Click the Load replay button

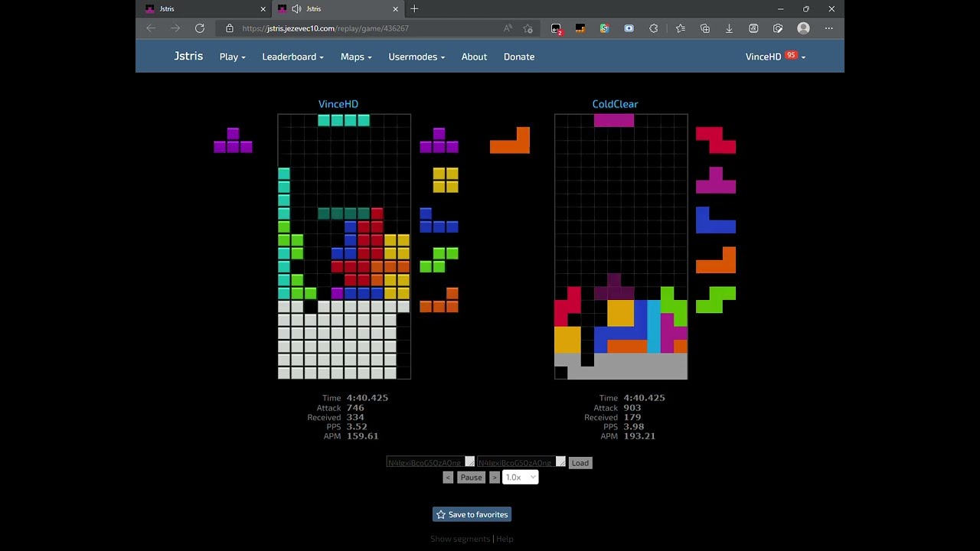point(580,463)
